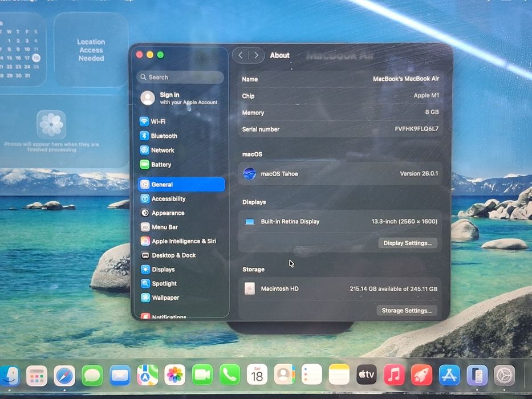Click the Built-in Retina Display row
Screen dimensions: 532x399
(340, 222)
